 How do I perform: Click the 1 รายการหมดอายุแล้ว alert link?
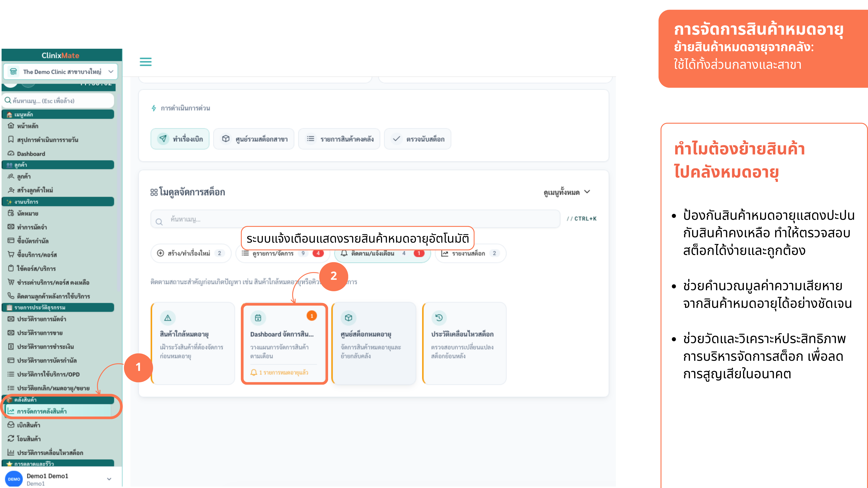[x=279, y=372]
